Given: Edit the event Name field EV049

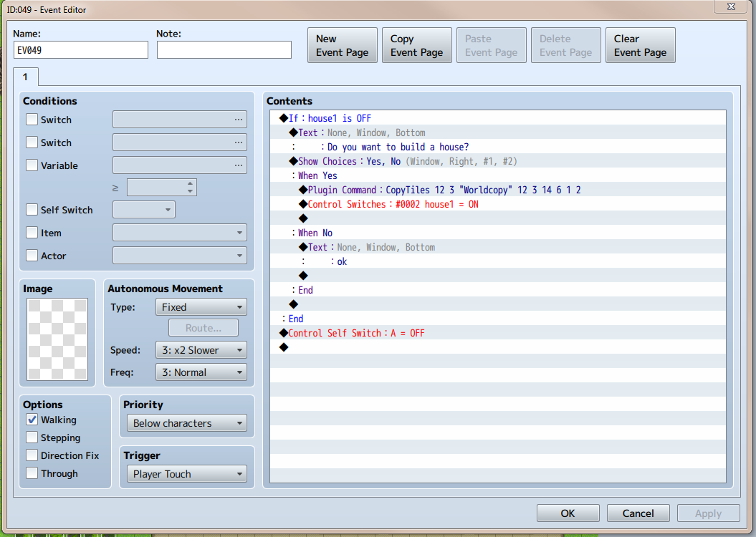Looking at the screenshot, I should click(x=81, y=50).
